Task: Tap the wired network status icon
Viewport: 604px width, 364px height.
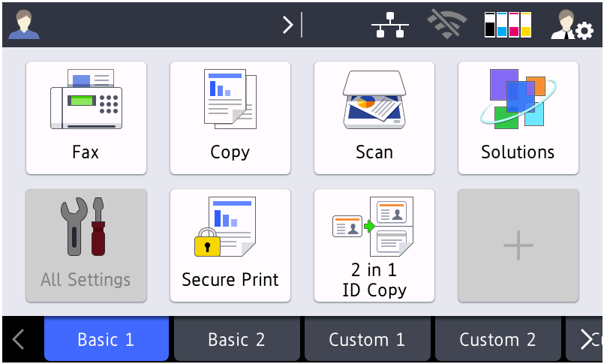Action: (x=390, y=25)
